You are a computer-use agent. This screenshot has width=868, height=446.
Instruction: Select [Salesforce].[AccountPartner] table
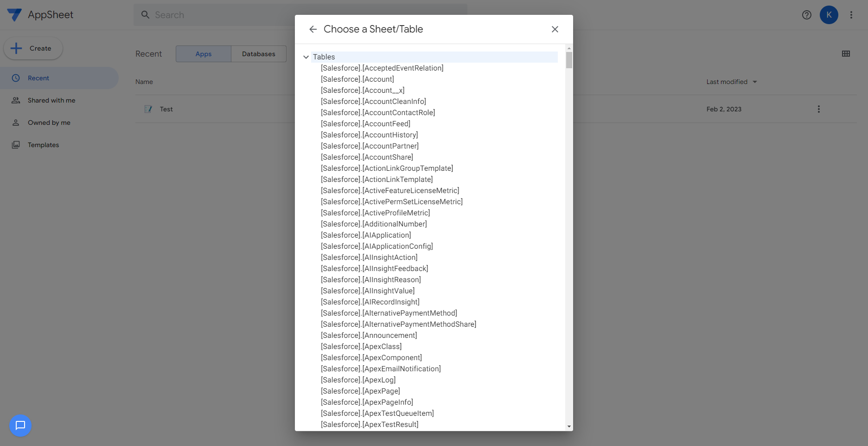point(370,146)
